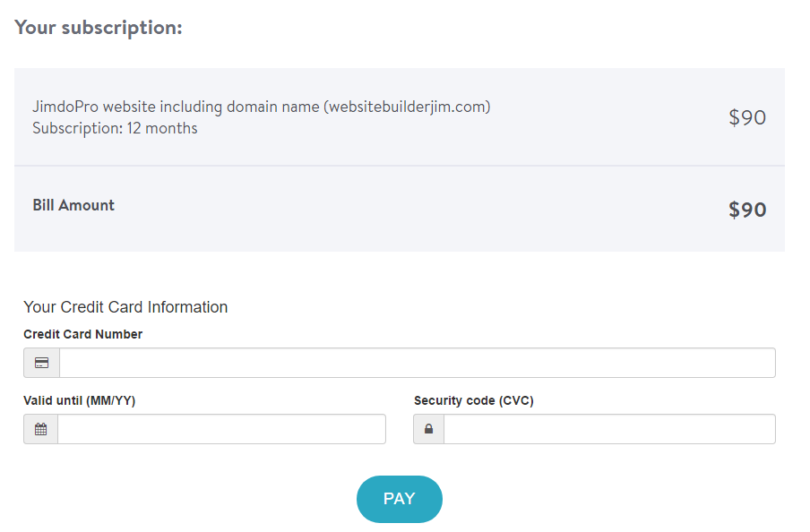Focus the Security code (CVC) input field

[609, 429]
